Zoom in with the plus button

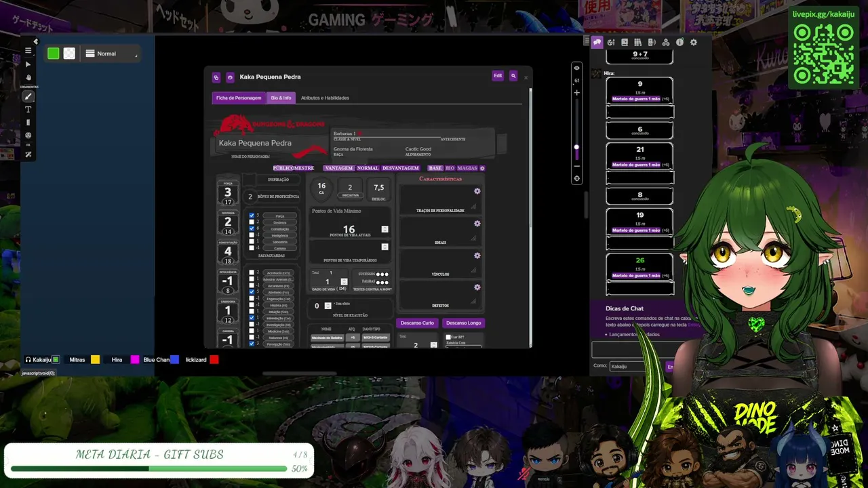click(x=577, y=93)
